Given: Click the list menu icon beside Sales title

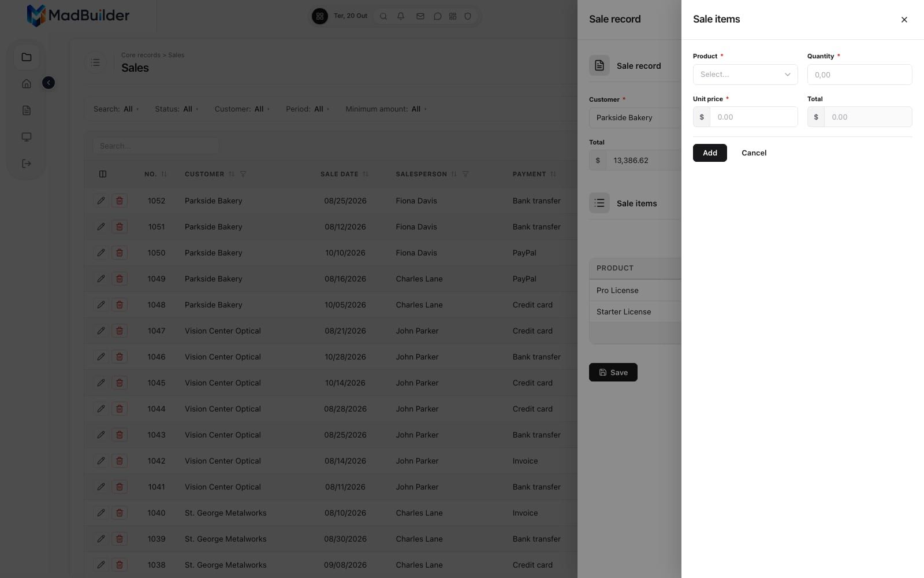Looking at the screenshot, I should (x=95, y=62).
